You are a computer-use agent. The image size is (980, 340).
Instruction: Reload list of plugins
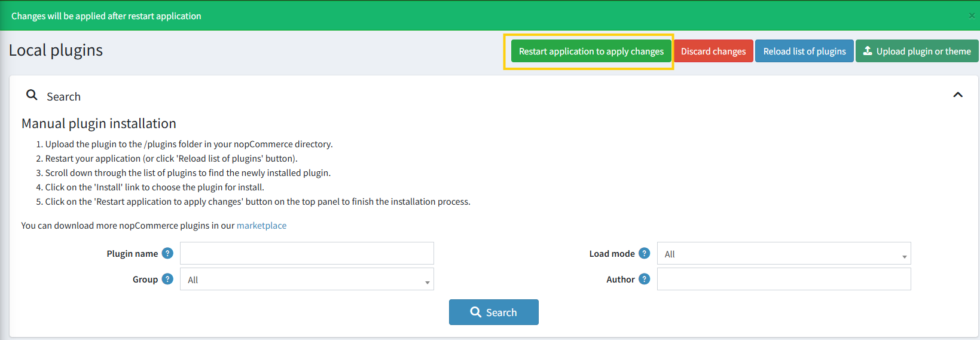coord(804,51)
